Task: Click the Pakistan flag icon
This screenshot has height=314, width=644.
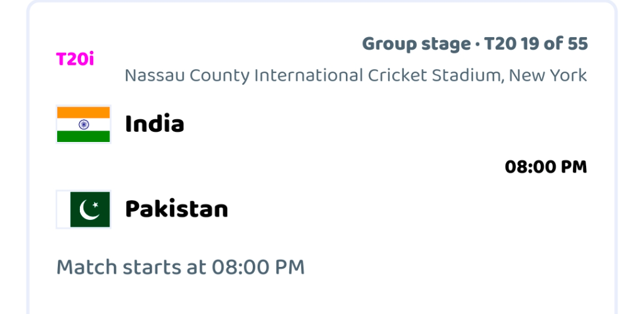Action: click(x=84, y=209)
